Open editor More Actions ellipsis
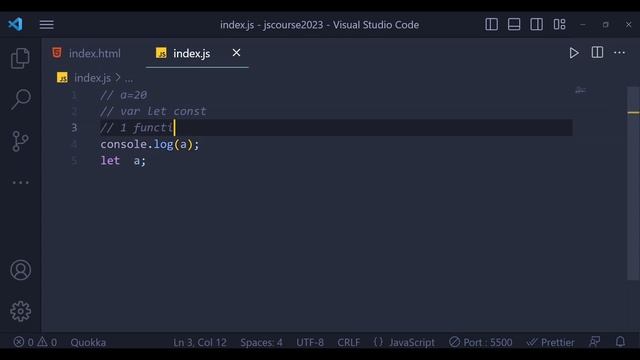 click(x=620, y=53)
